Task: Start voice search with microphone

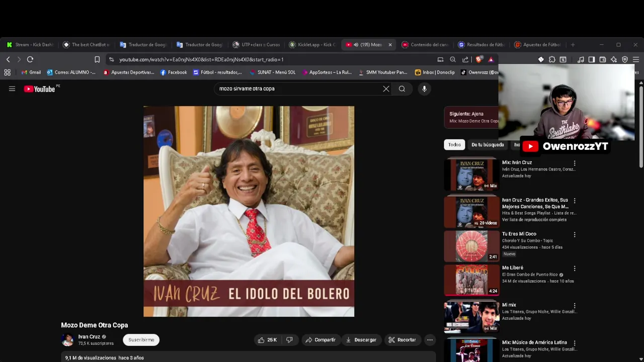Action: [x=424, y=89]
